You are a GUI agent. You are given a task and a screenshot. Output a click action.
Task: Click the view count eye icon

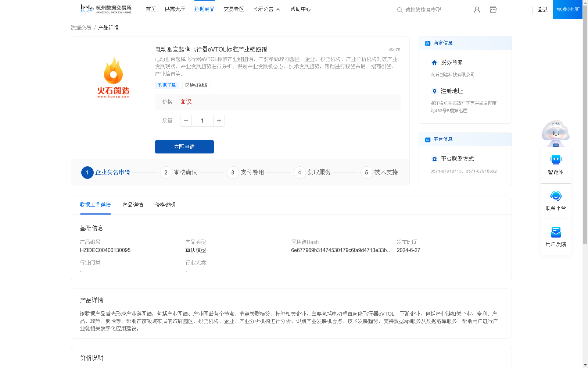391,50
